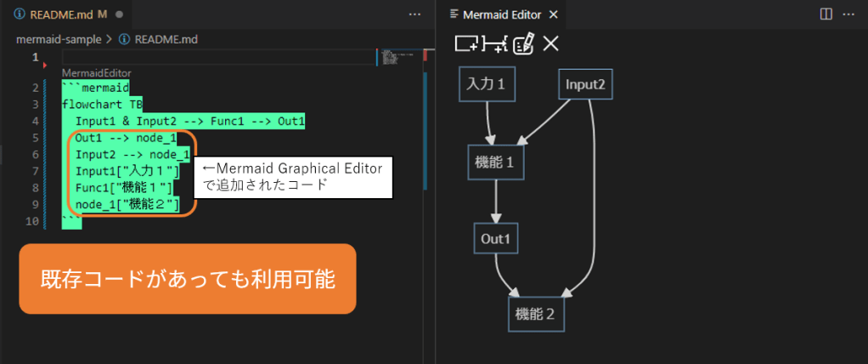
Task: Close the Mermaid Editor tab
Action: (x=554, y=15)
